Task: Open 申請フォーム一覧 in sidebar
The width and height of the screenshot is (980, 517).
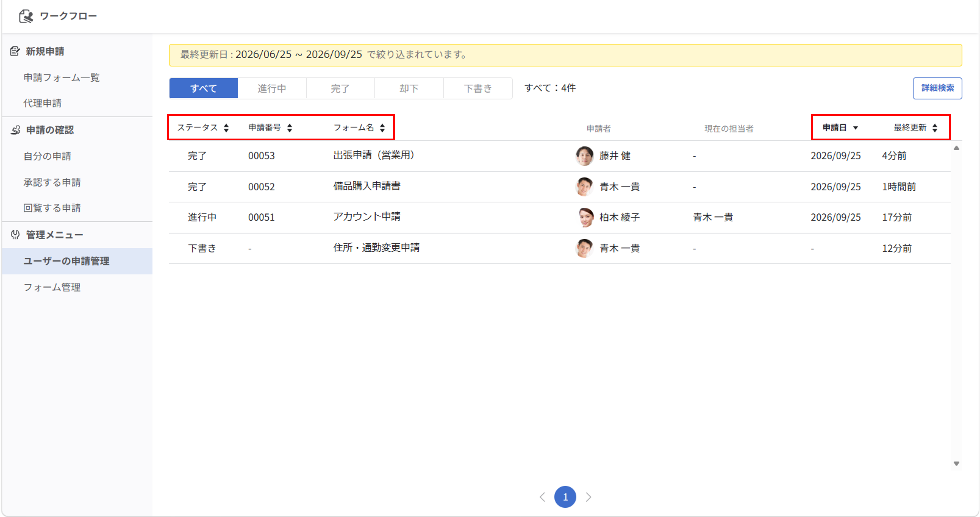Action: point(62,77)
